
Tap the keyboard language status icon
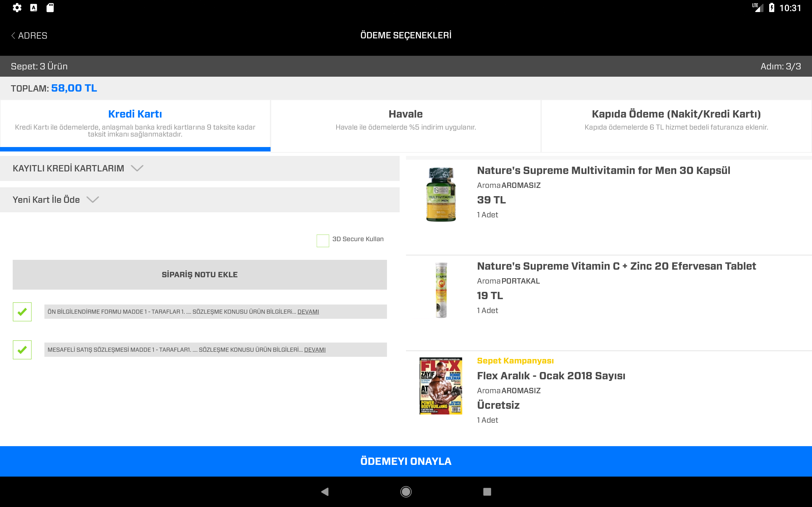coord(34,8)
